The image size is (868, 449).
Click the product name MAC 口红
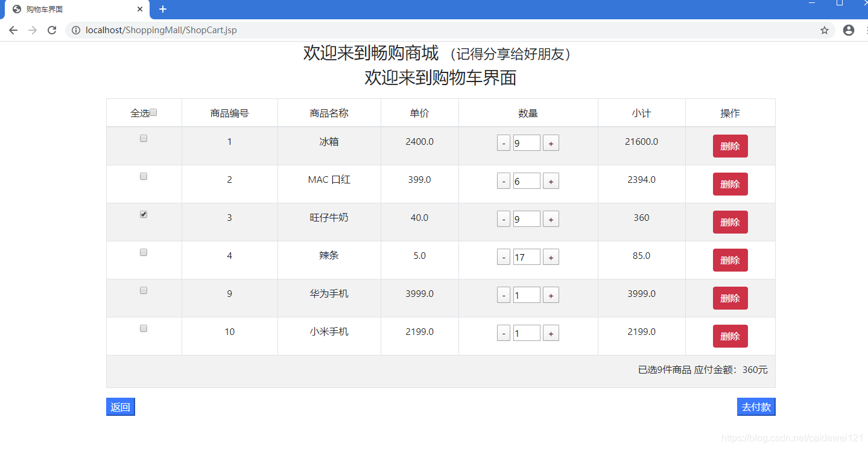tap(329, 180)
